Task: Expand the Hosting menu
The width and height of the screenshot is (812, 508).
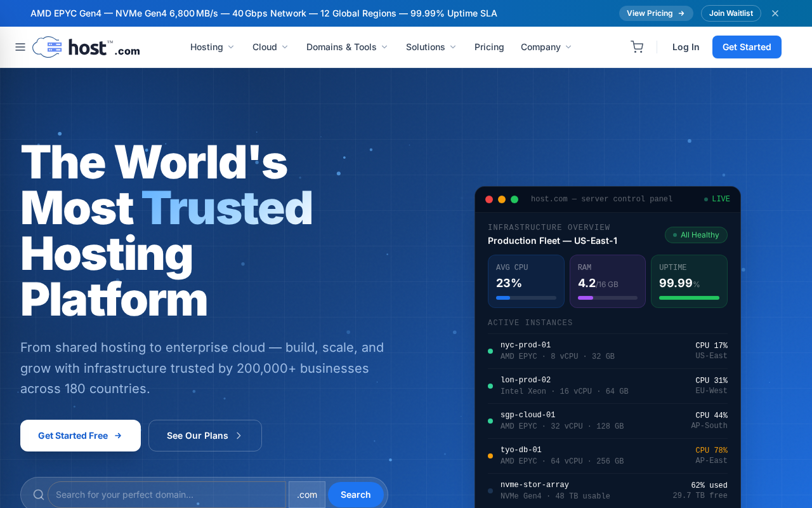Action: 213,47
